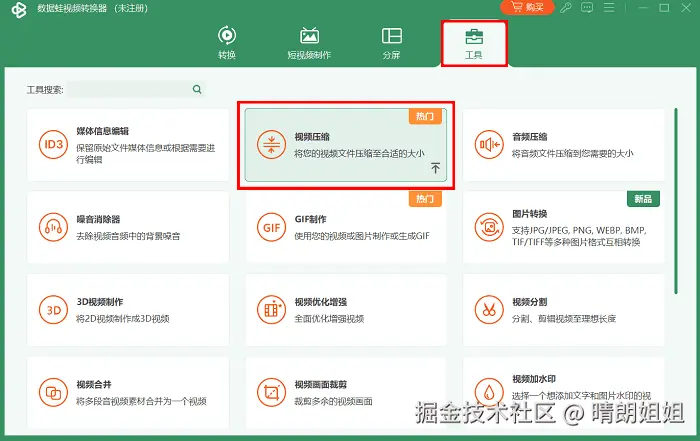The height and width of the screenshot is (441, 700).
Task: Click the 音频压缩 title text
Action: point(529,137)
